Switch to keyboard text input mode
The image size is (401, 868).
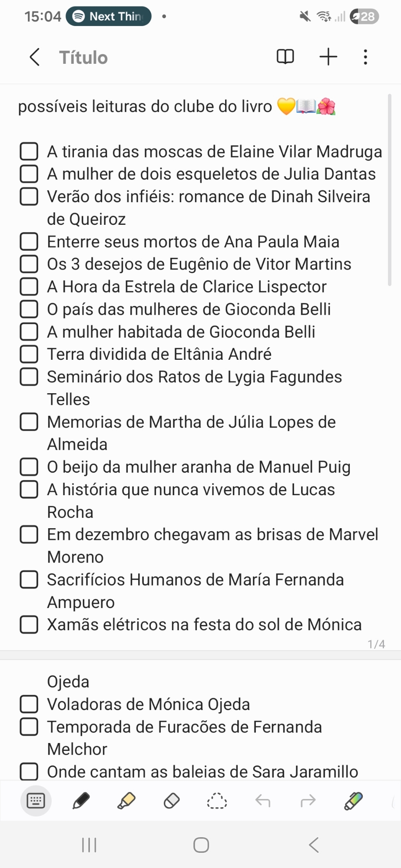[36, 801]
